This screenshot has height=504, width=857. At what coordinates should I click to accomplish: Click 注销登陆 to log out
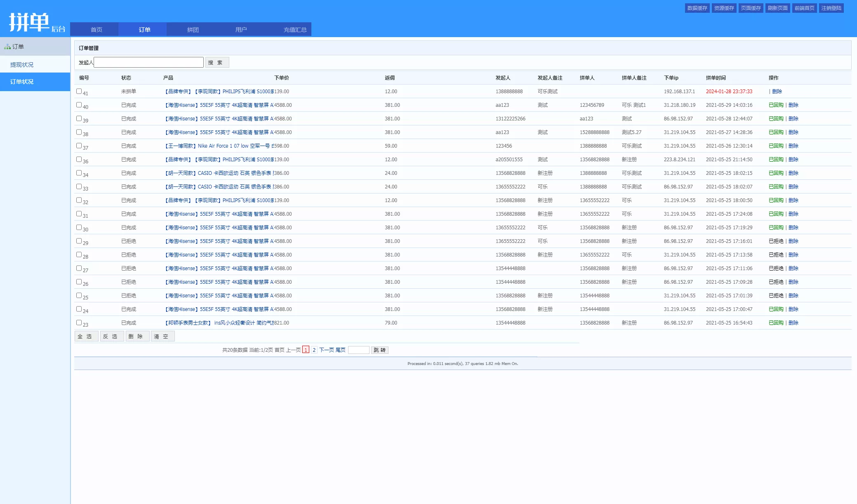[x=831, y=8]
